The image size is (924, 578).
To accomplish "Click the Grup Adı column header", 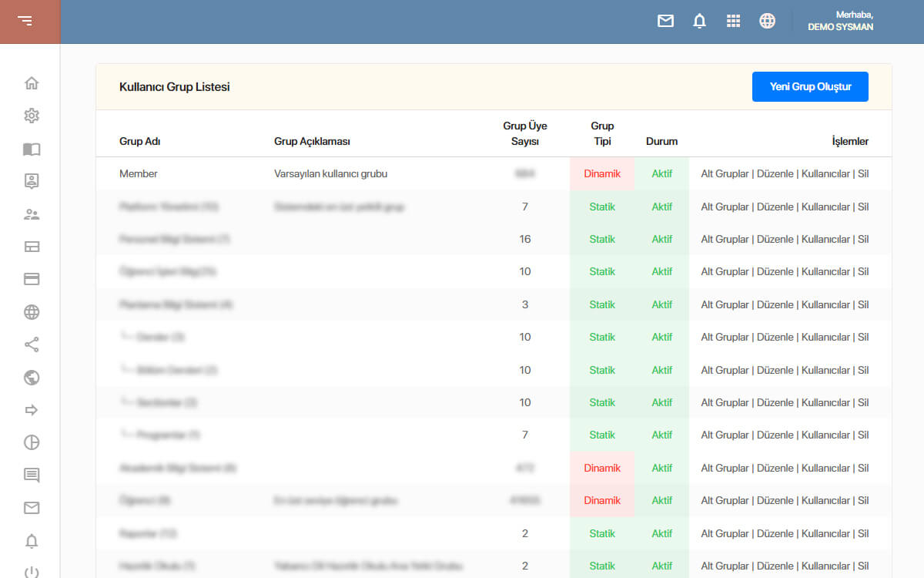I will 139,141.
